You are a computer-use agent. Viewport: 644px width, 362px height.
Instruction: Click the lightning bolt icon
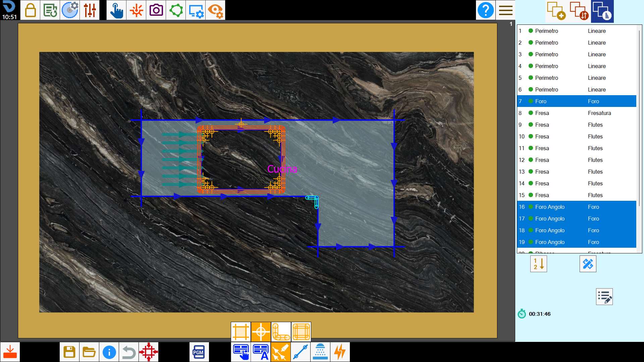tap(340, 352)
